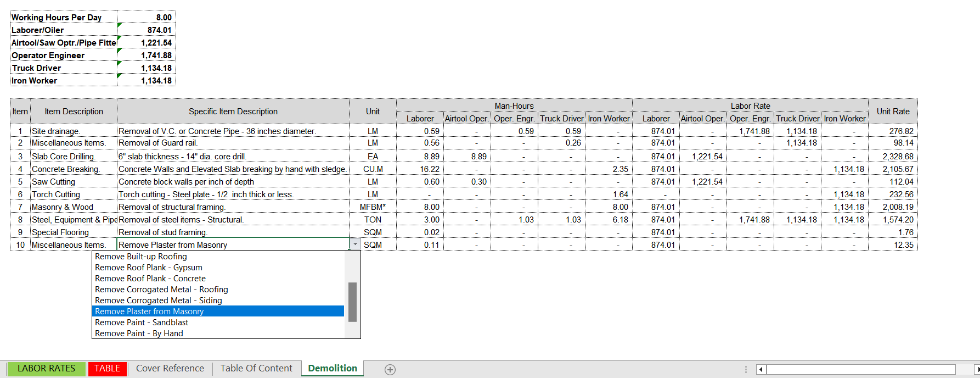Switch to the LABOR RATES sheet tab
Image resolution: width=980 pixels, height=378 pixels.
[x=46, y=369]
